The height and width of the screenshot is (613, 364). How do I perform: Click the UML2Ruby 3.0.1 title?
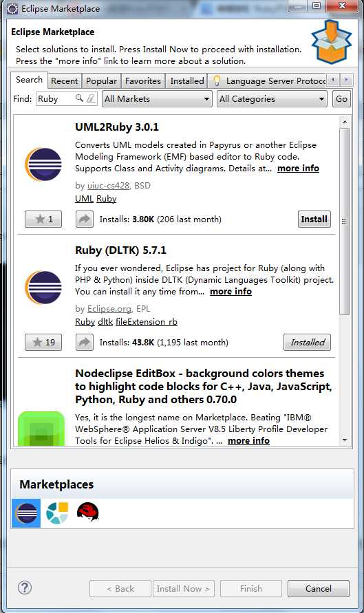[117, 127]
